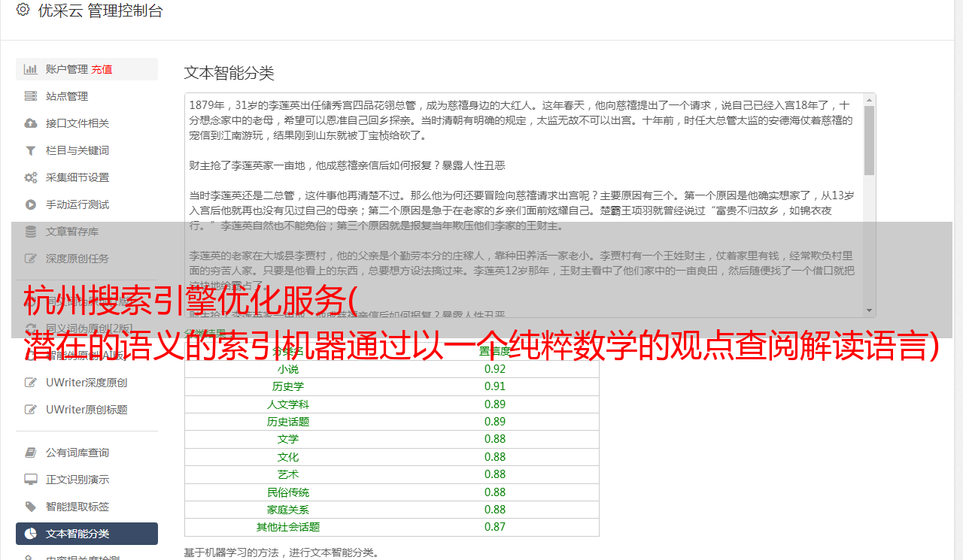Click the 艺术 category cell
This screenshot has height=560, width=963.
coord(288,474)
